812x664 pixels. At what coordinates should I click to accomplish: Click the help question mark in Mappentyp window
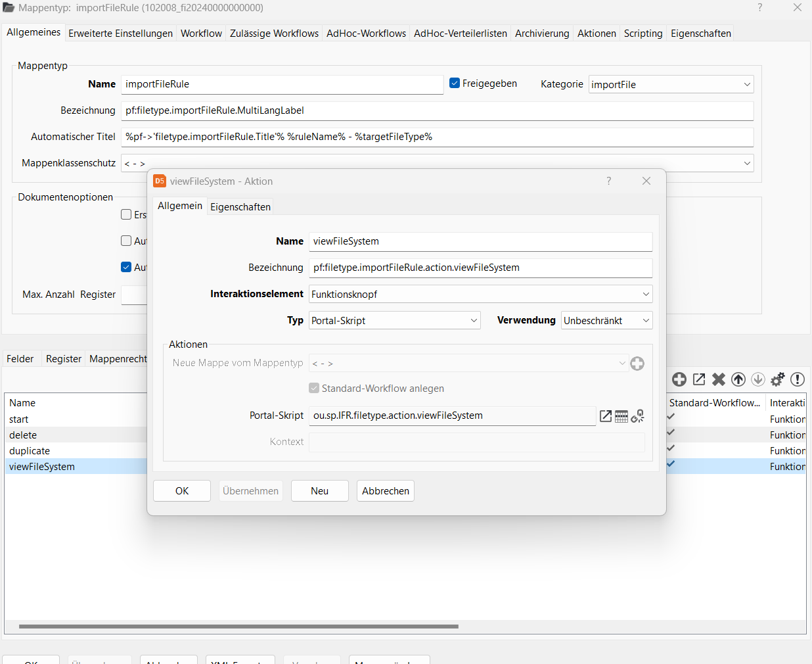pos(760,7)
